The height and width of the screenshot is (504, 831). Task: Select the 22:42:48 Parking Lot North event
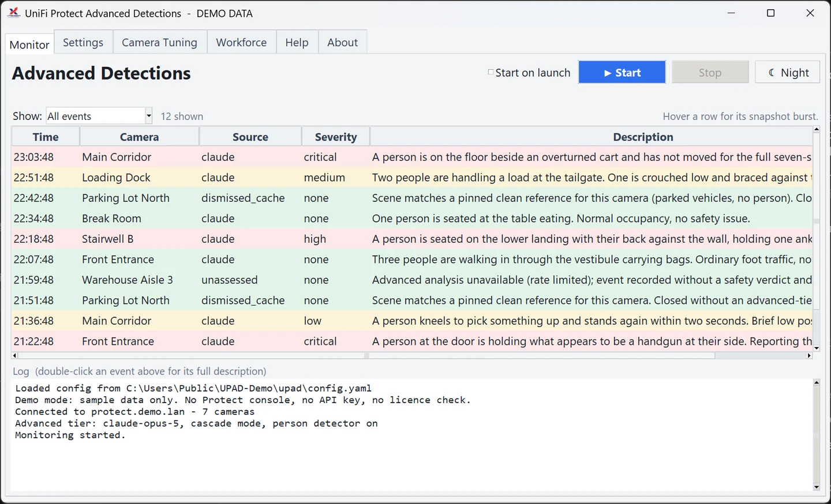pos(412,198)
